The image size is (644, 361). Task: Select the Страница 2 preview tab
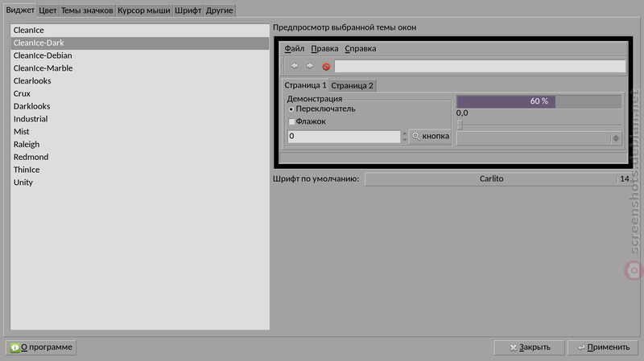[x=353, y=86]
